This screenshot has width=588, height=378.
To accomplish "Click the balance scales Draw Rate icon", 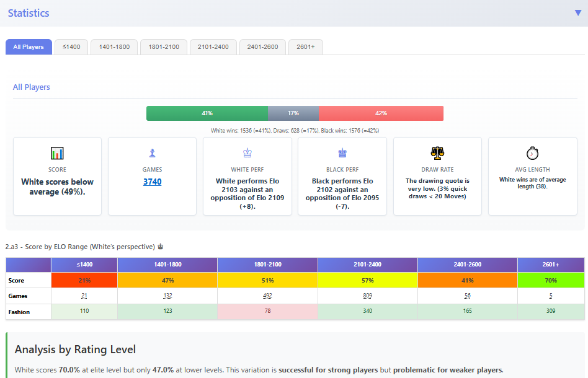I will [x=437, y=153].
